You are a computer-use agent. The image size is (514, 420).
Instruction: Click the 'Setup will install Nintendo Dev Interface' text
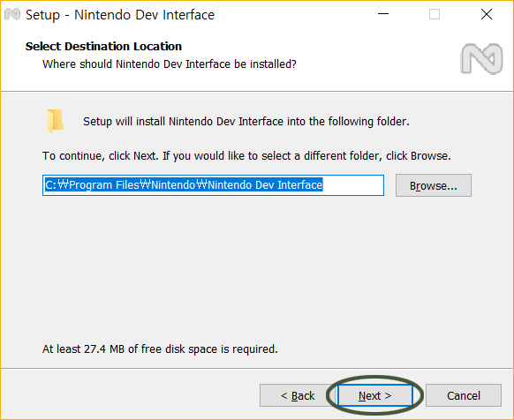(246, 122)
